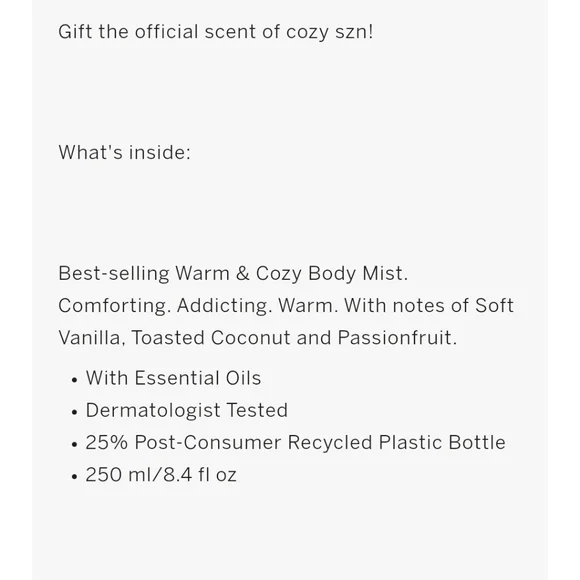Click the word 'Tested' in dermatologist item
580x580 pixels.
(x=257, y=411)
